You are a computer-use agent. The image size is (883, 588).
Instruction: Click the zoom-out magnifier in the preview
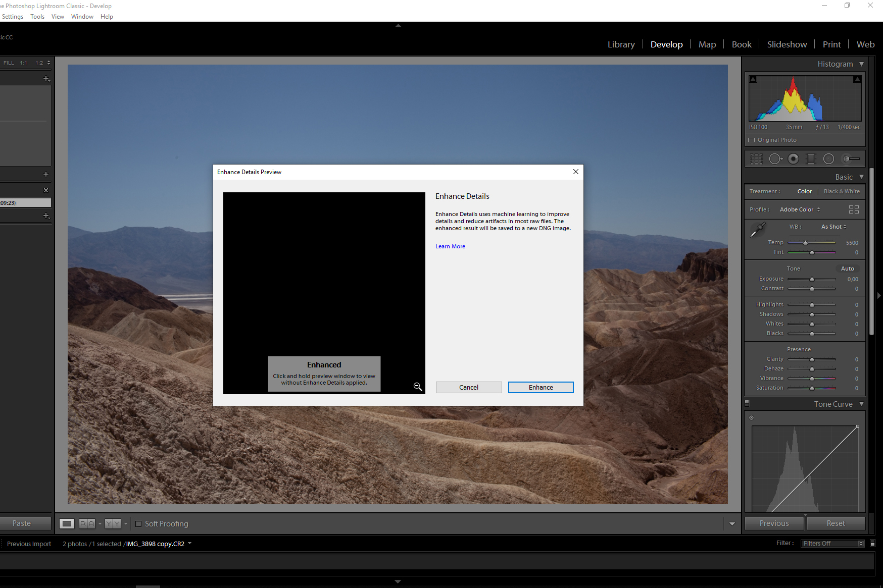click(x=418, y=386)
